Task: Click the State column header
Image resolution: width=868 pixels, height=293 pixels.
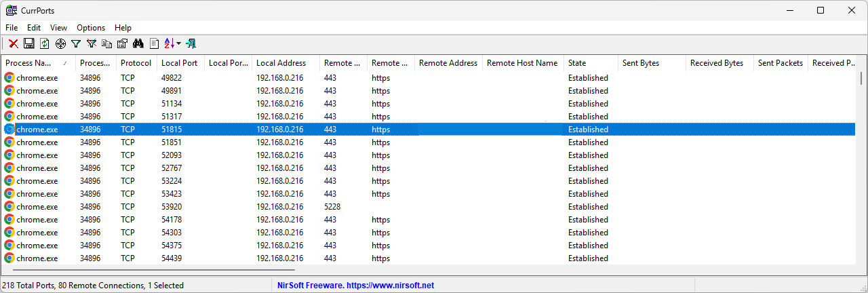Action: click(x=577, y=63)
